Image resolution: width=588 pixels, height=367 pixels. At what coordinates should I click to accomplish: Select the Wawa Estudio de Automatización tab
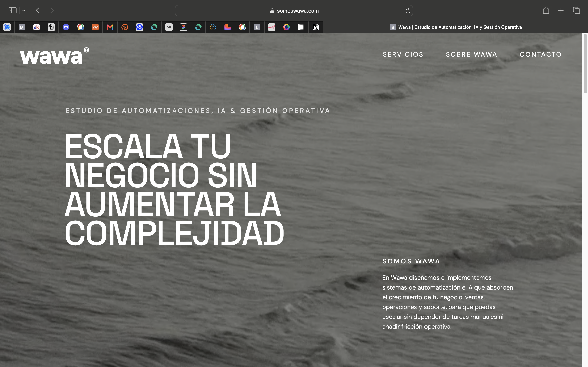coord(455,27)
